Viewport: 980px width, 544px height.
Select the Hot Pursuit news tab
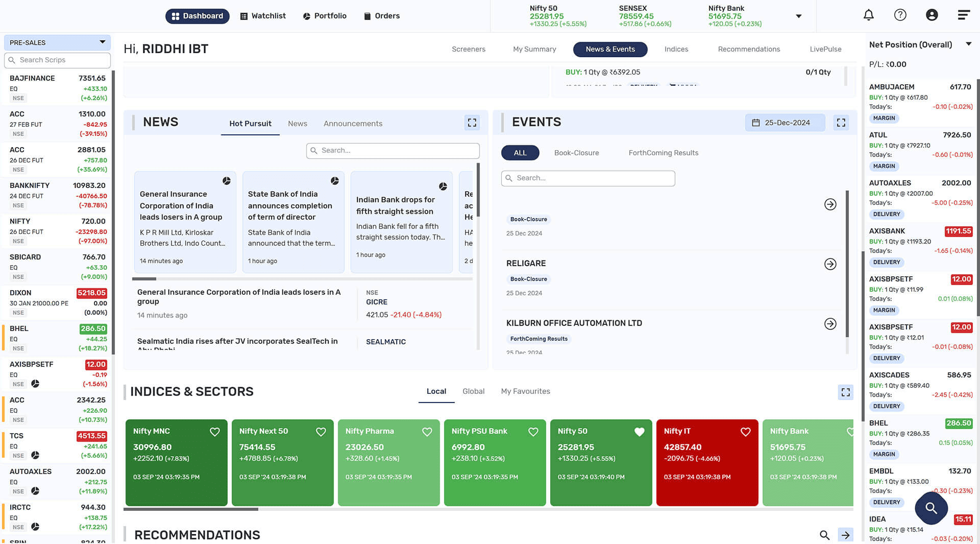coord(250,124)
